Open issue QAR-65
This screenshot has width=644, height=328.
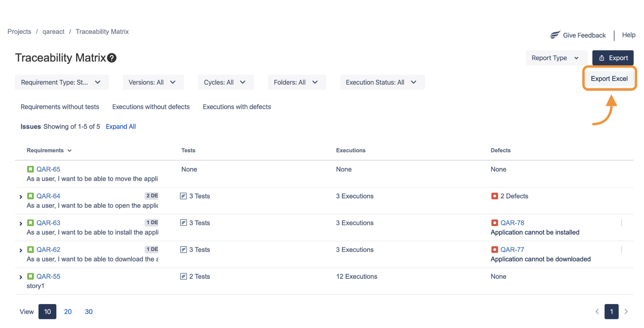click(48, 169)
